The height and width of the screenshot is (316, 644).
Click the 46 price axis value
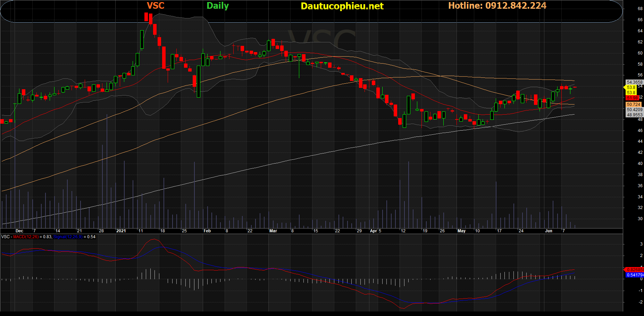(x=640, y=131)
